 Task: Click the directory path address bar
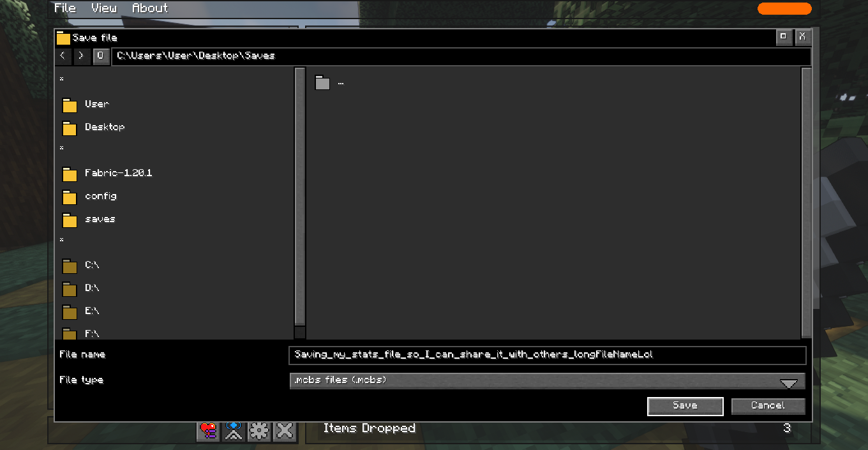[x=461, y=56]
